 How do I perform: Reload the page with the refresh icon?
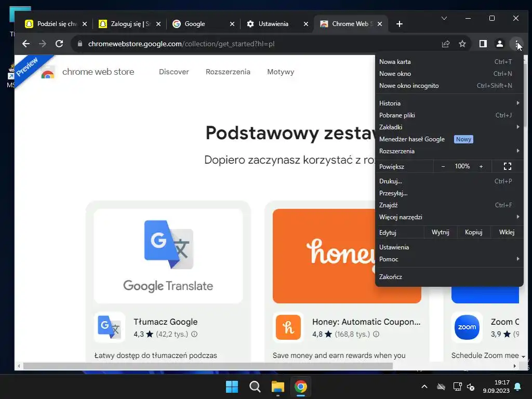[x=59, y=44]
